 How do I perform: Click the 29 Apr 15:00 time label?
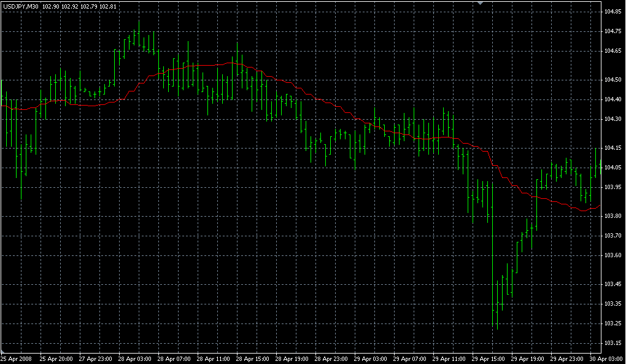pyautogui.click(x=489, y=358)
